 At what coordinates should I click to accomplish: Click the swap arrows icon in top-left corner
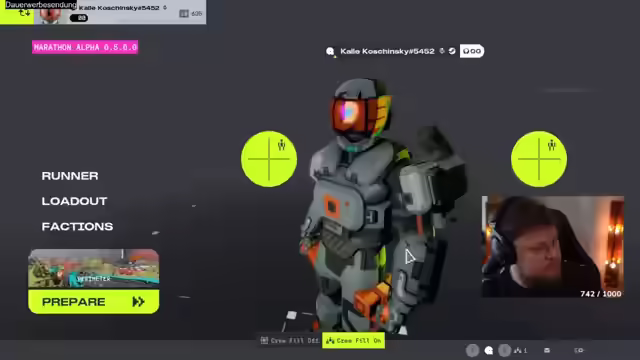pyautogui.click(x=24, y=13)
